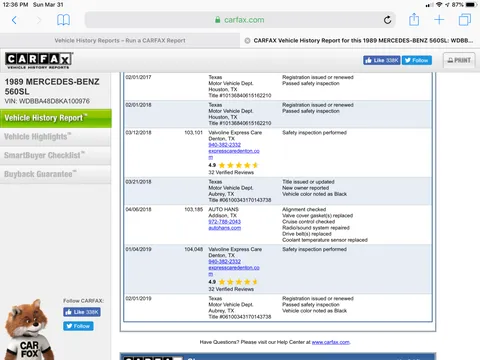Tap the carfax.com address bar
This screenshot has height=360, width=480.
coord(240,20)
